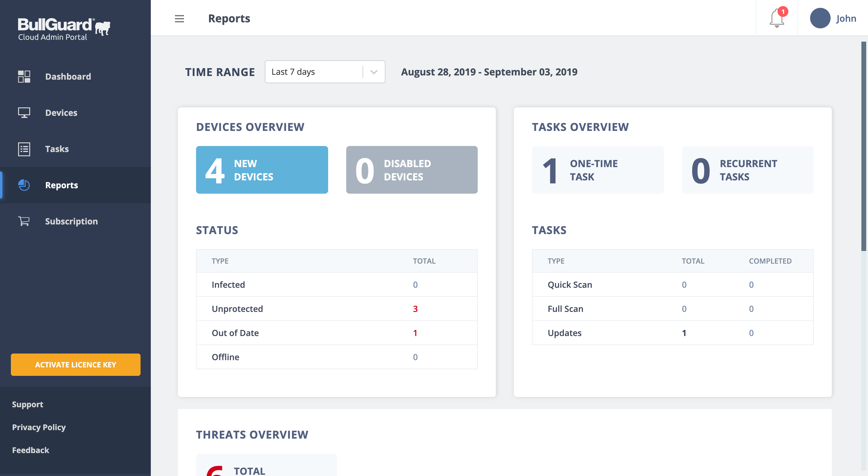The image size is (868, 476).
Task: Click the Subscription shopping cart icon
Action: pyautogui.click(x=24, y=221)
